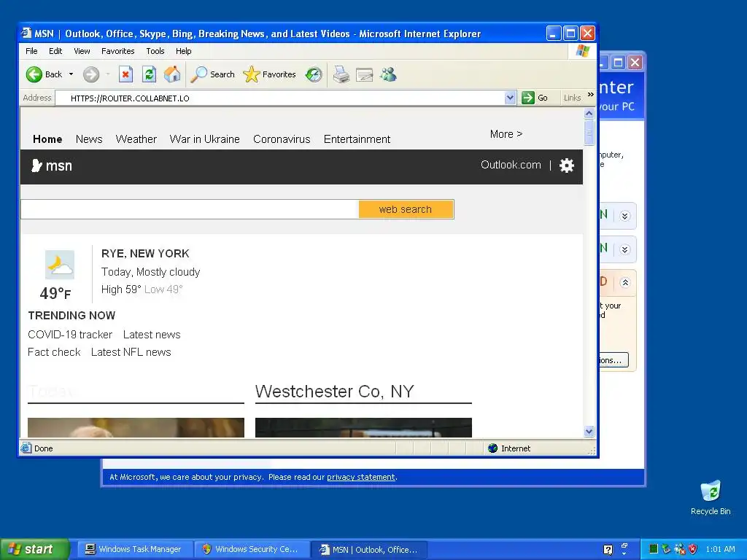Open the Windows start button
The height and width of the screenshot is (560, 747).
click(34, 550)
